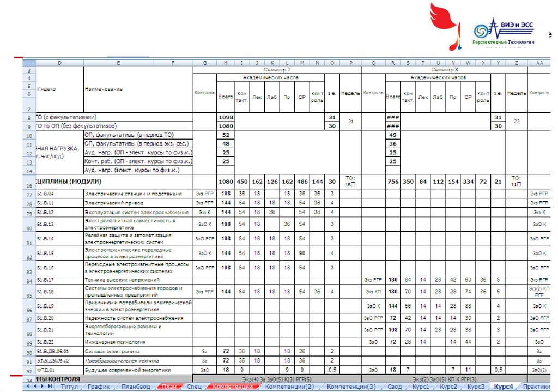Select row 8 header
This screenshot has width=558, height=392.
[29, 118]
